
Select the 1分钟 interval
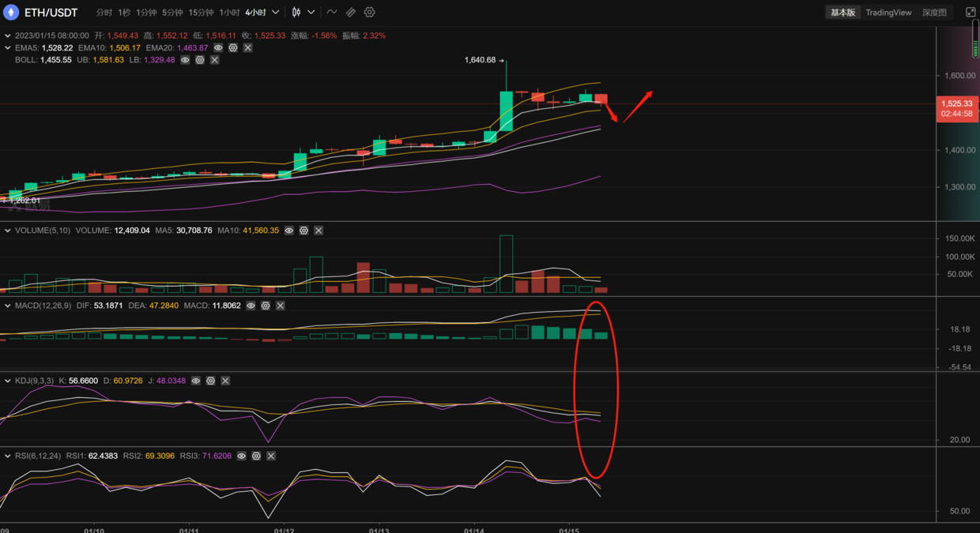click(146, 13)
